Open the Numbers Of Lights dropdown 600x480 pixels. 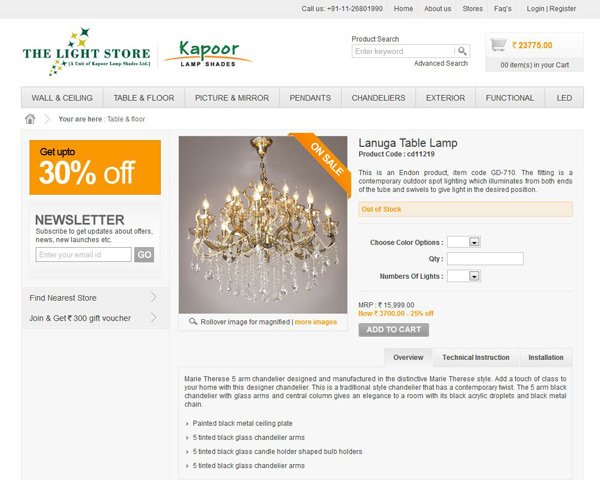coord(464,276)
